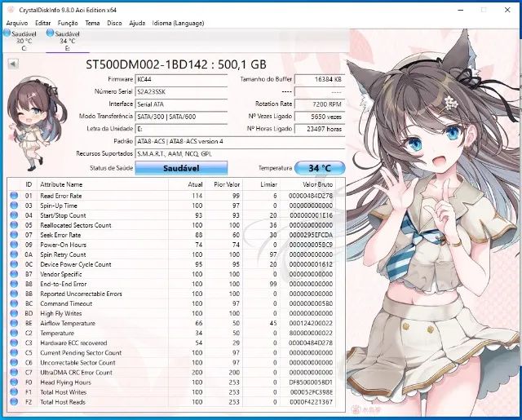Click the status orb for the C2 Temperature row

(x=14, y=333)
